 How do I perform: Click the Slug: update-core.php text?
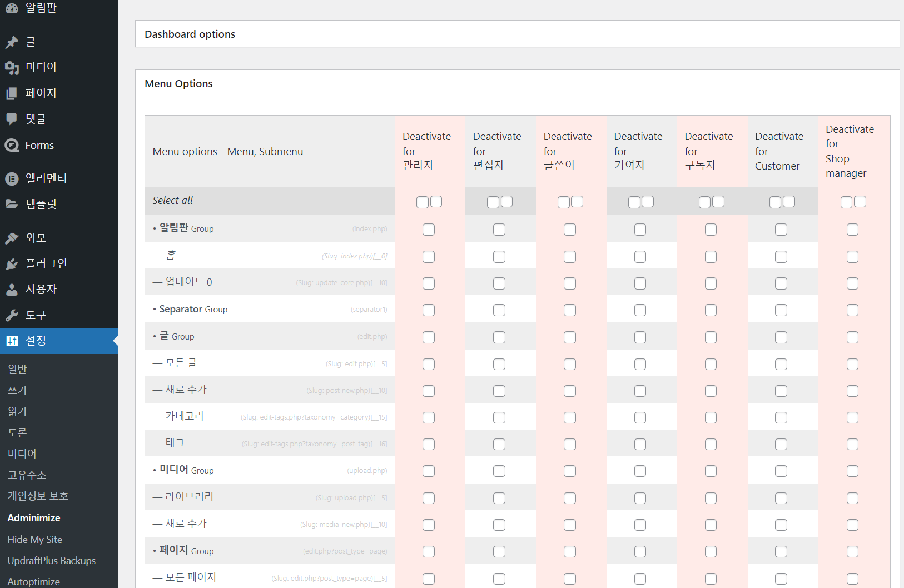point(341,282)
